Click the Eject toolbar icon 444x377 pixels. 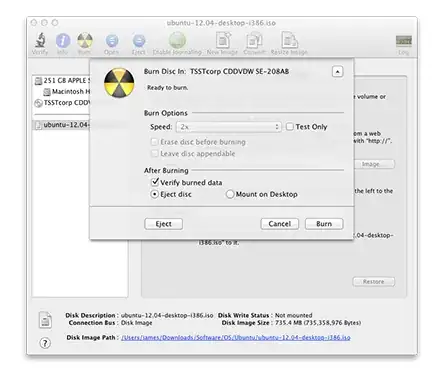139,41
